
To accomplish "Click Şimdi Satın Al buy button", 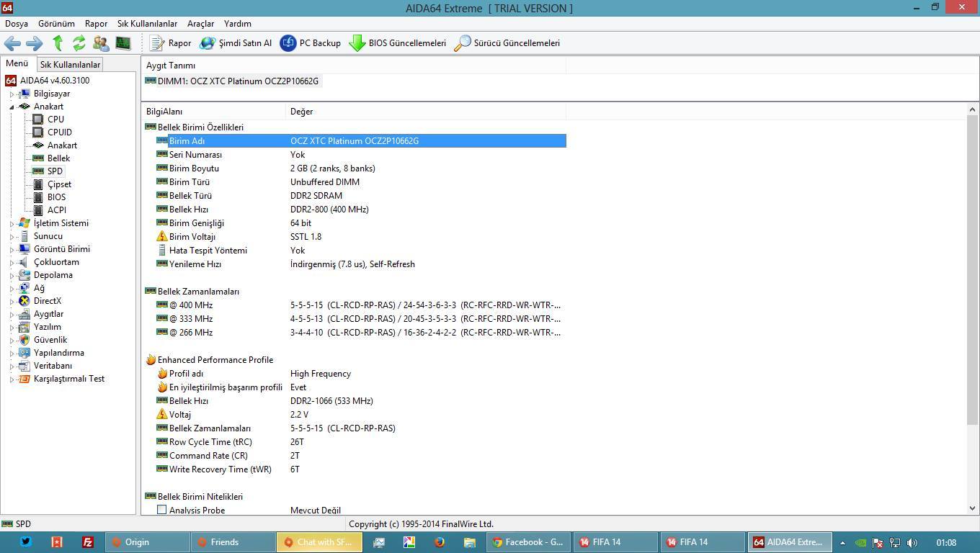I will pyautogui.click(x=236, y=43).
